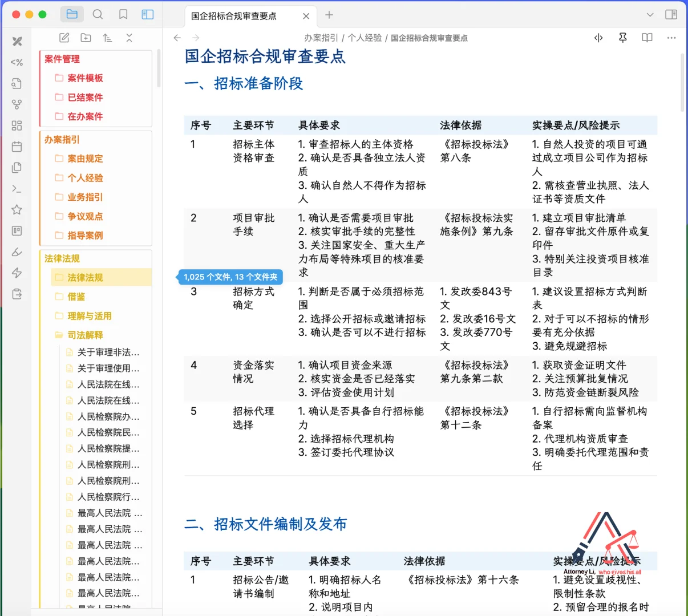Image resolution: width=688 pixels, height=616 pixels.
Task: Toggle the sidebar layout view
Action: click(148, 14)
